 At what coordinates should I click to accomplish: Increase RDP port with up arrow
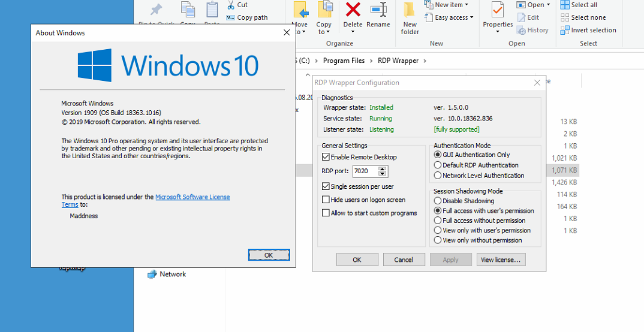383,168
